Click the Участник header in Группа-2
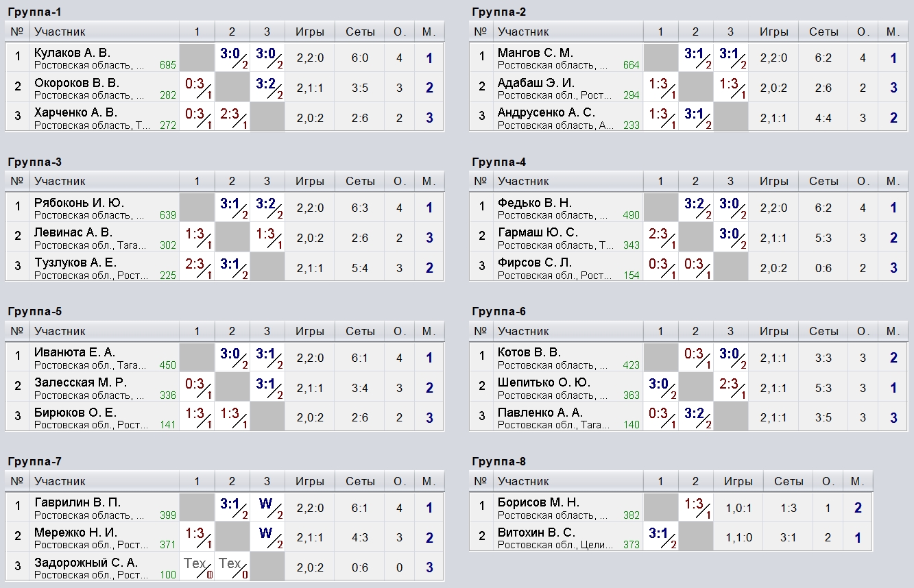Viewport: 914px width, 588px height. point(523,32)
